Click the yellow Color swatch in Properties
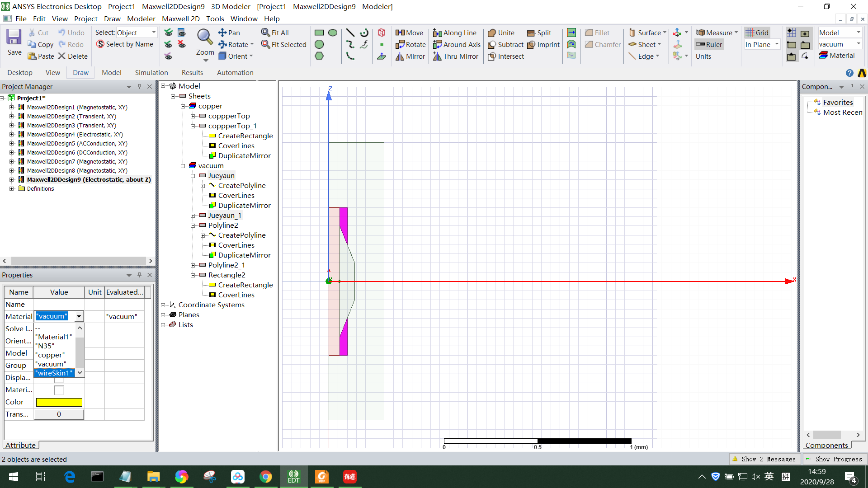Viewport: 868px width, 488px height. 59,402
